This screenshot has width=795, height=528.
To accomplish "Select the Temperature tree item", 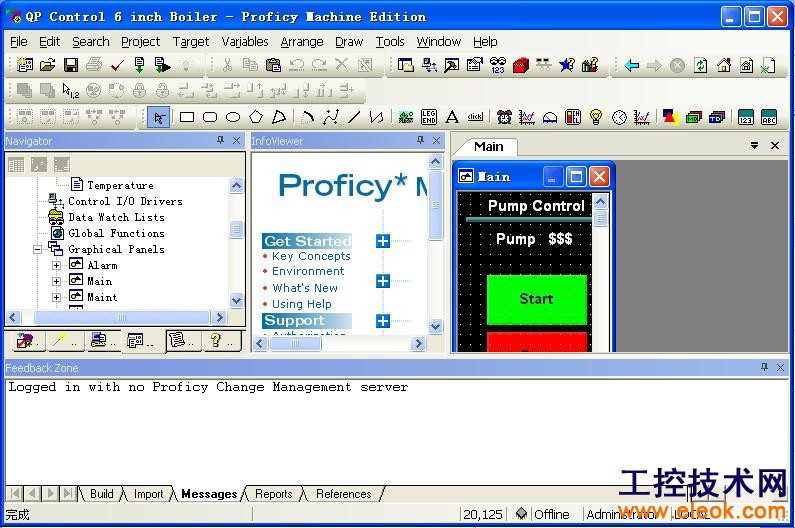I will (120, 185).
